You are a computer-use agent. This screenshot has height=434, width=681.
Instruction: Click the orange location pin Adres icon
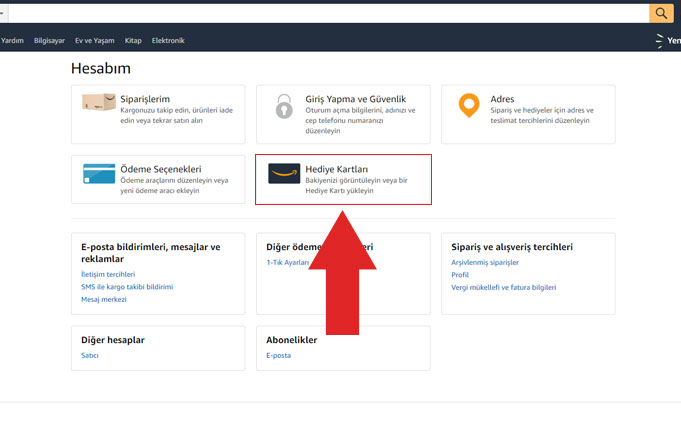[x=468, y=105]
